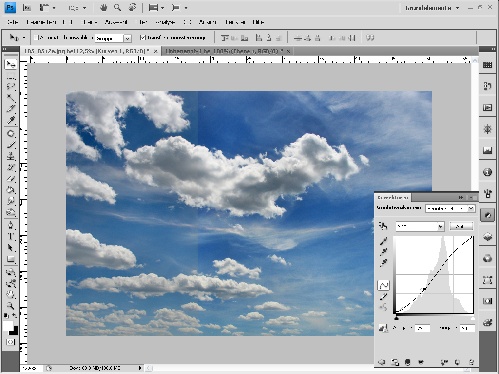Delete the adjustment layer with trash icon
The height and width of the screenshot is (374, 499).
471,362
